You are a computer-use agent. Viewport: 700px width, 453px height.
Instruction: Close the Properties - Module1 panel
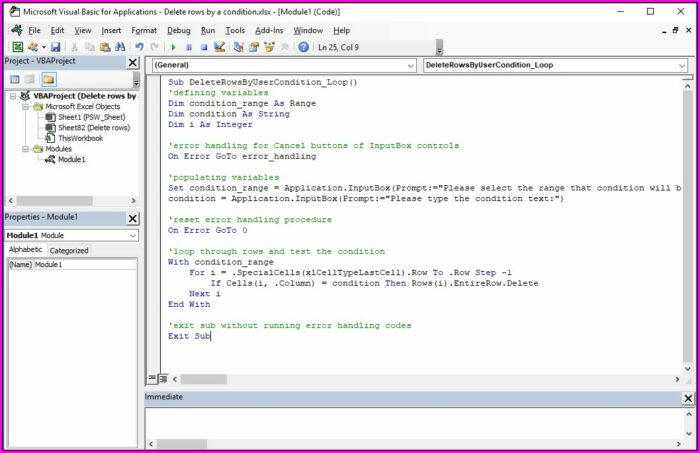[133, 218]
